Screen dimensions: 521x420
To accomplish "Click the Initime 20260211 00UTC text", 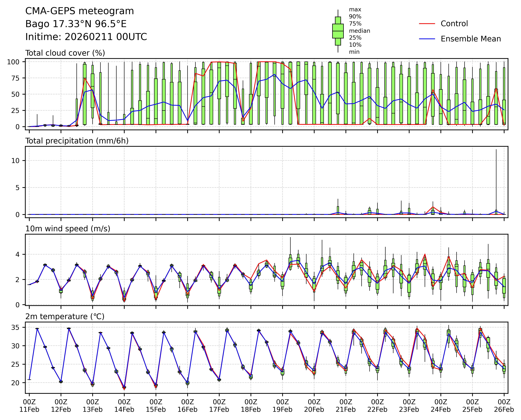I will pos(86,37).
